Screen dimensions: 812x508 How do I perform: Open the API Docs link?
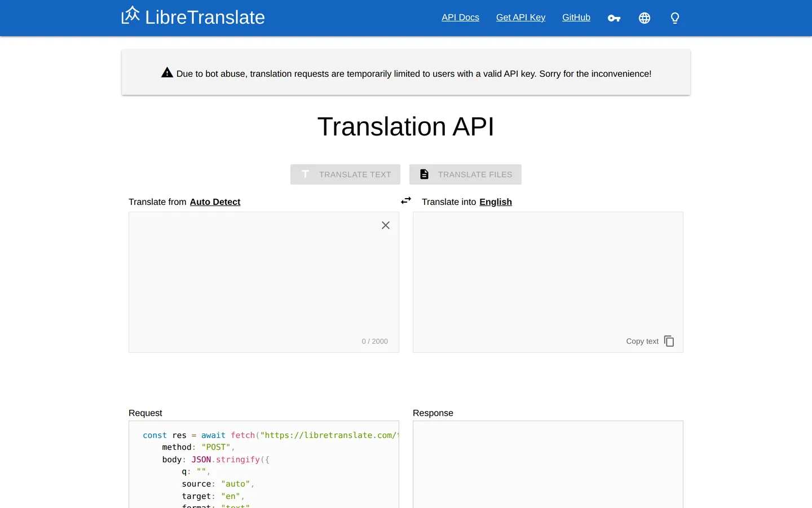pos(460,17)
